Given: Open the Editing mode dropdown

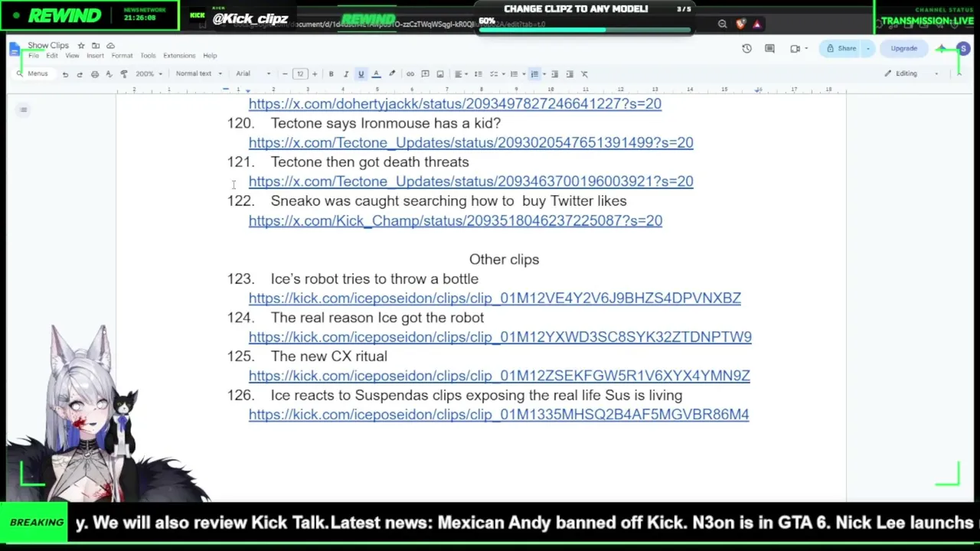Looking at the screenshot, I should 911,74.
